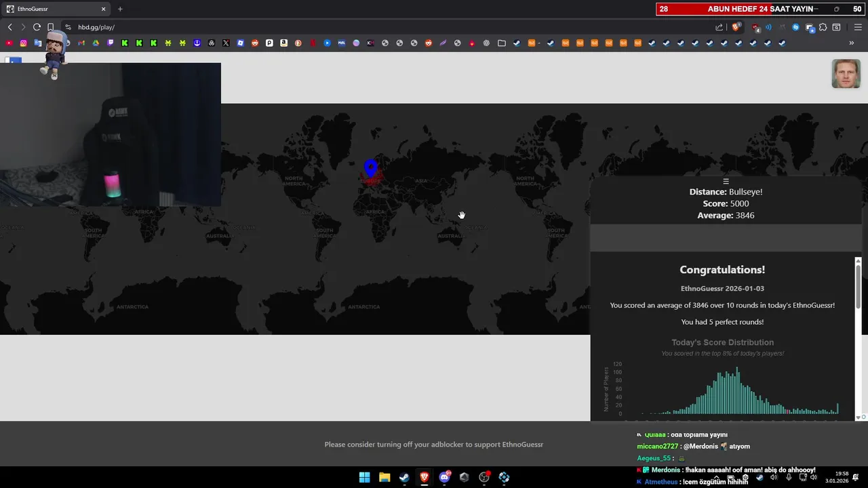Select 'EthnoGuessr 2026-01-03' date text

click(x=722, y=288)
